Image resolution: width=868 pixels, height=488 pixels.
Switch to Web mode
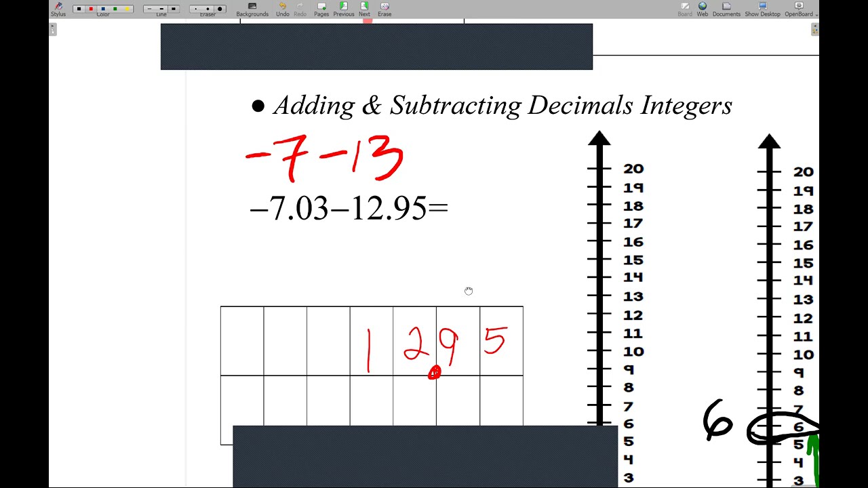coord(703,9)
